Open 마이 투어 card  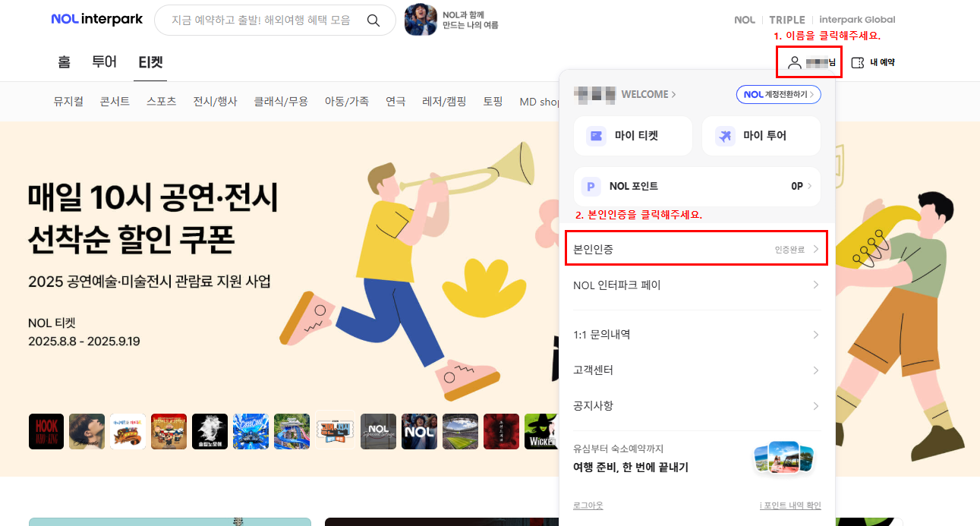coord(761,136)
